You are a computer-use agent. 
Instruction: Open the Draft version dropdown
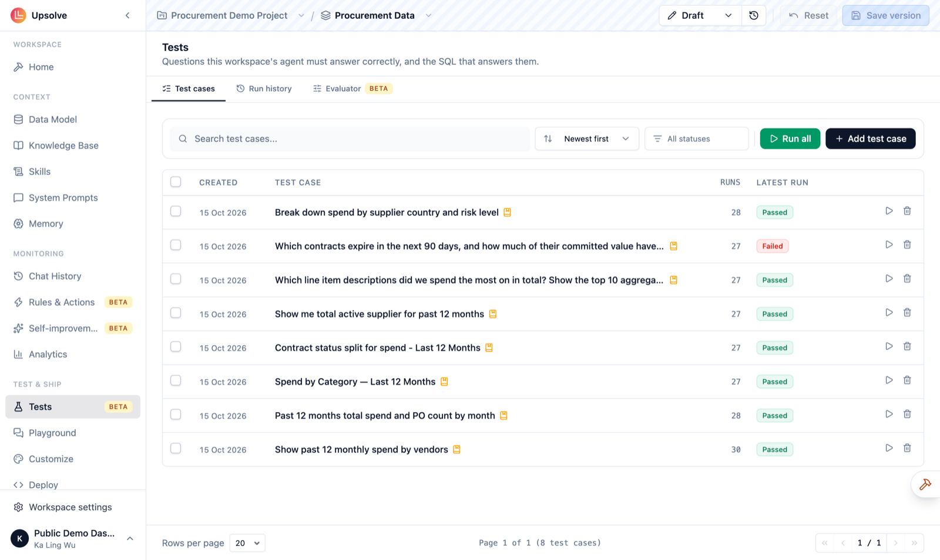coord(700,15)
